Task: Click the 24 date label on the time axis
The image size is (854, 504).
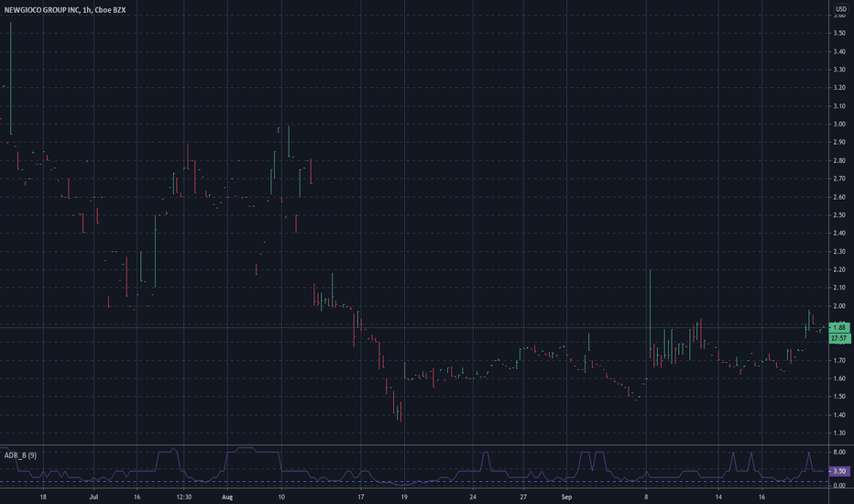Action: click(x=473, y=497)
